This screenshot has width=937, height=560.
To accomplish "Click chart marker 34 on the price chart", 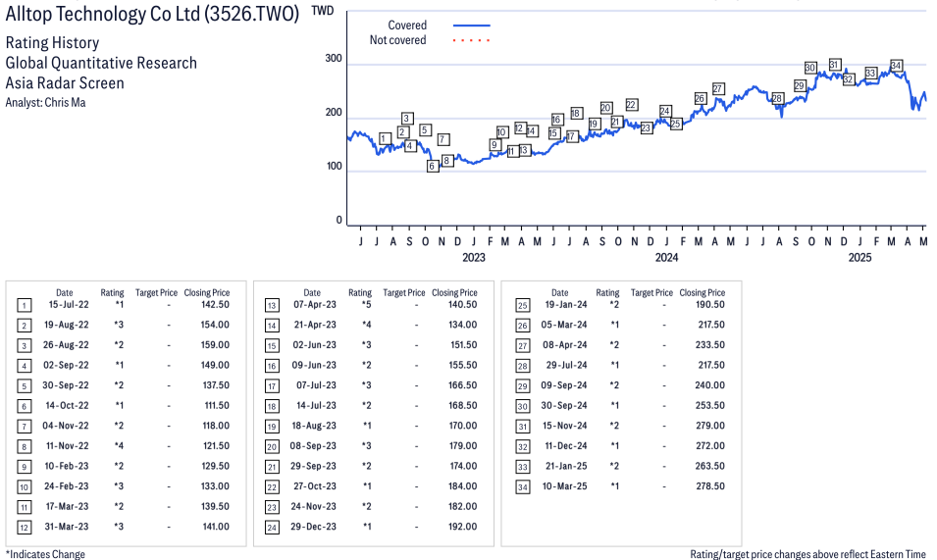I will coord(896,65).
